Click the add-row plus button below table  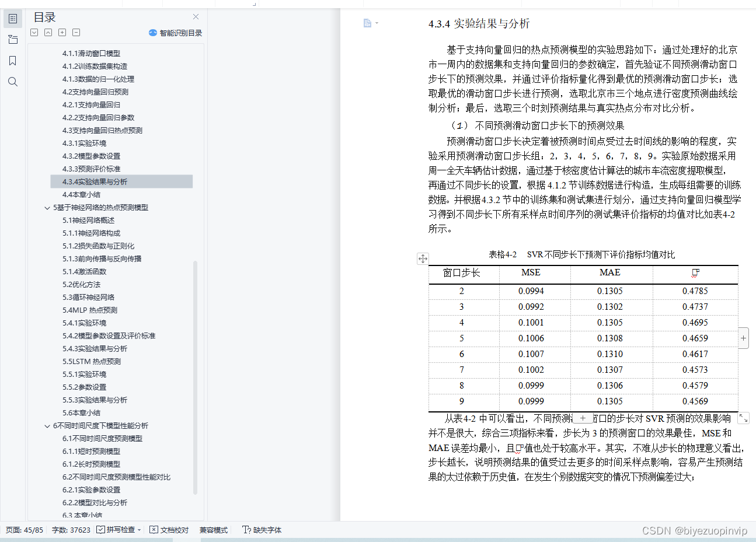point(583,418)
